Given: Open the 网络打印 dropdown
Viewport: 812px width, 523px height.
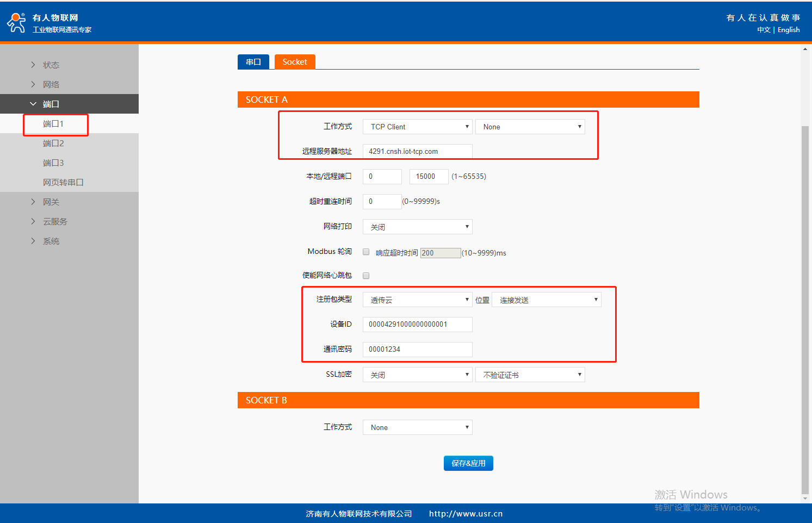Looking at the screenshot, I should pos(417,227).
